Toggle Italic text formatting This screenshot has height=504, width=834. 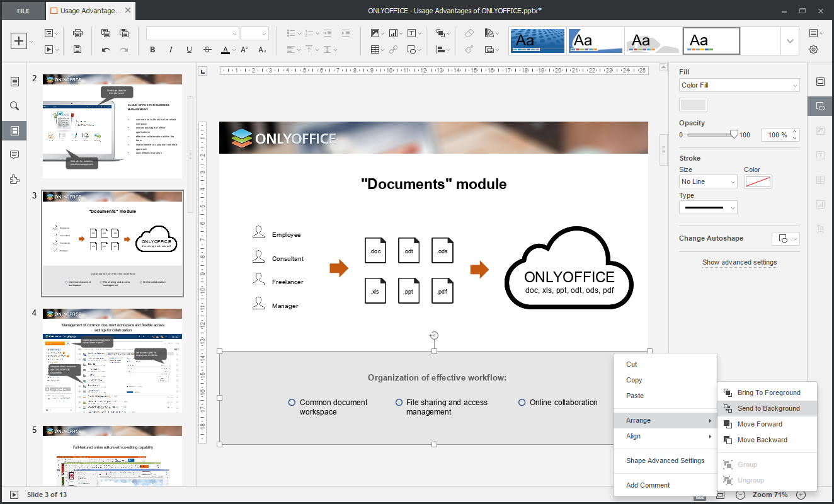(x=171, y=50)
